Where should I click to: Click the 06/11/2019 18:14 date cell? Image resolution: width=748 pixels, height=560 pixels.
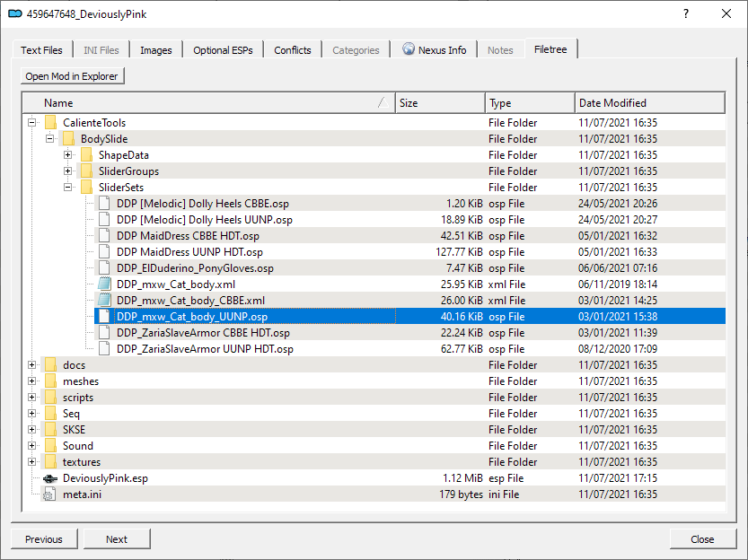point(618,284)
